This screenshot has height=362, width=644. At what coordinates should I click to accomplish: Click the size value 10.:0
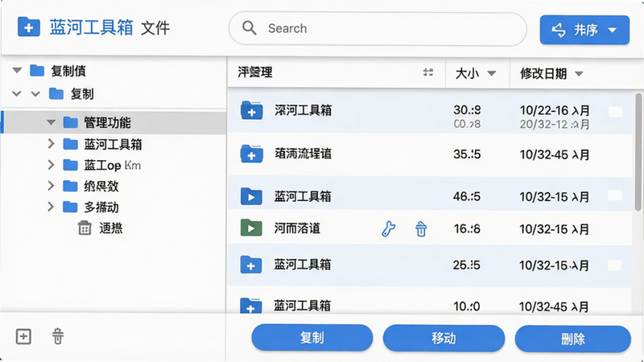point(467,306)
